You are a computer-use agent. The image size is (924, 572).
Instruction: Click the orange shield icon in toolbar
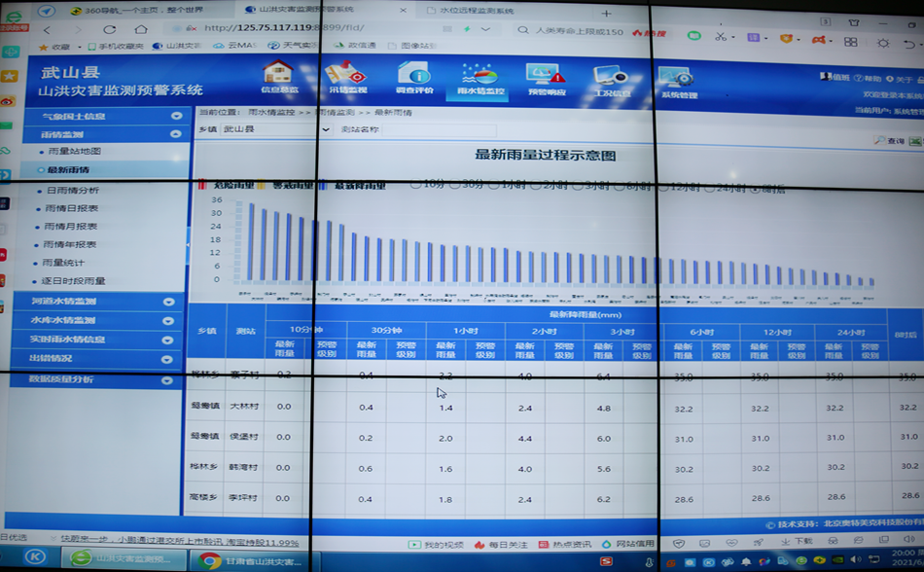pyautogui.click(x=786, y=39)
